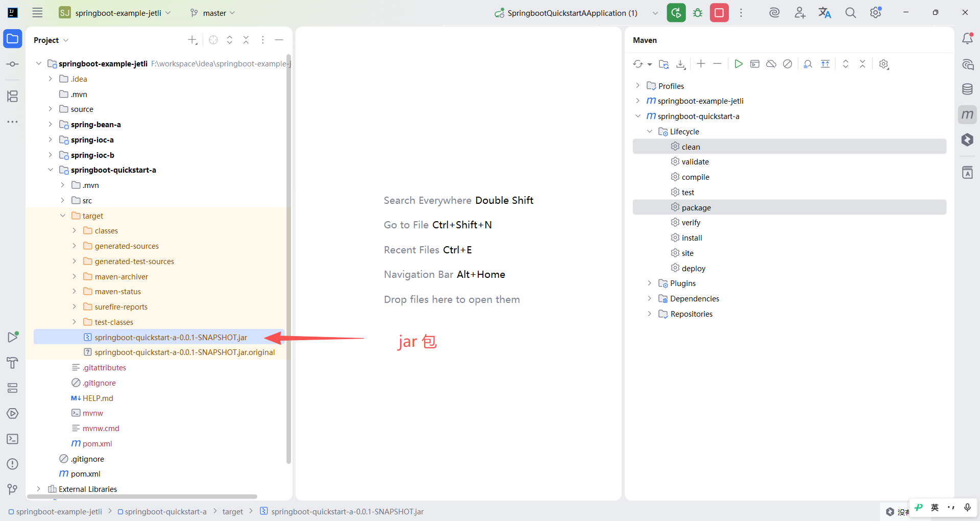980x521 pixels.
Task: Click IME microphone icon in tray
Action: tap(967, 507)
